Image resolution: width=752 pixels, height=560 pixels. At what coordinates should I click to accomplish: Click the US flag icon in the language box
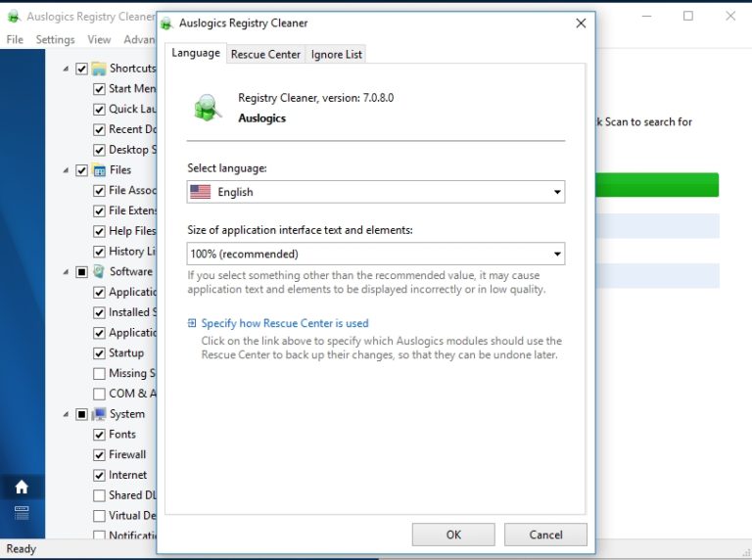[x=201, y=192]
